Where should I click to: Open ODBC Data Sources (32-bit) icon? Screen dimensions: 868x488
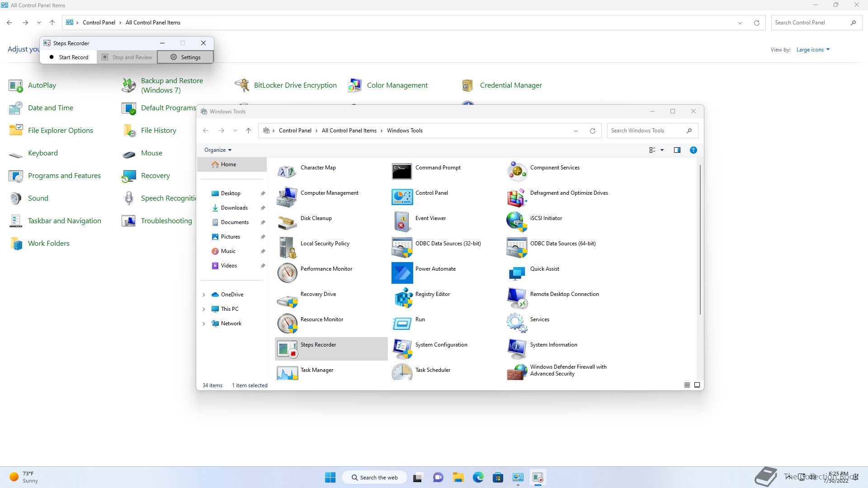point(402,248)
